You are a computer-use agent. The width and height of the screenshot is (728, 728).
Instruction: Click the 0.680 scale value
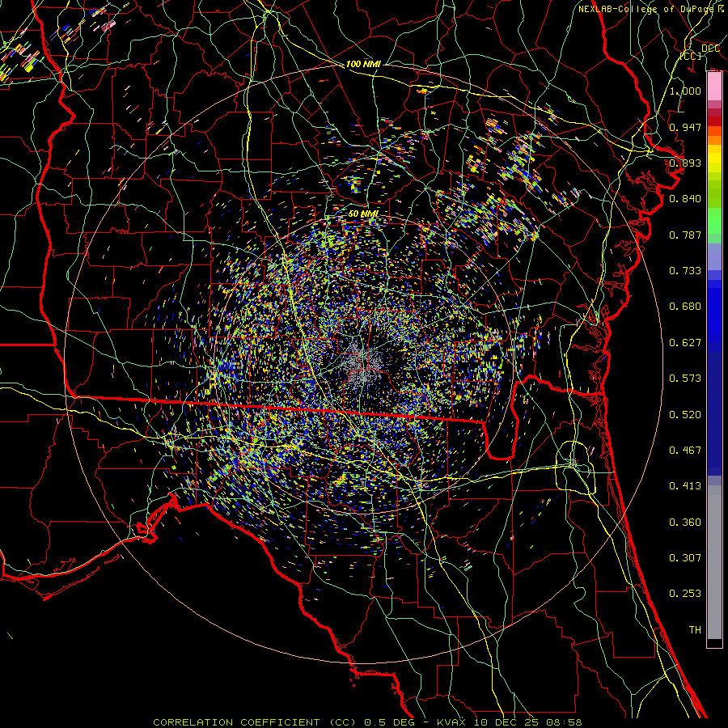tap(685, 307)
